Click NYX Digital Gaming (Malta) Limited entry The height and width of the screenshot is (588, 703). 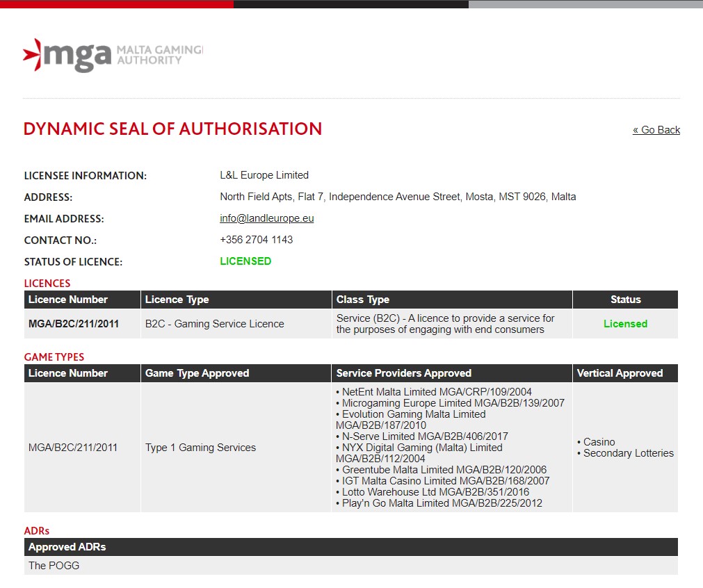click(x=419, y=452)
